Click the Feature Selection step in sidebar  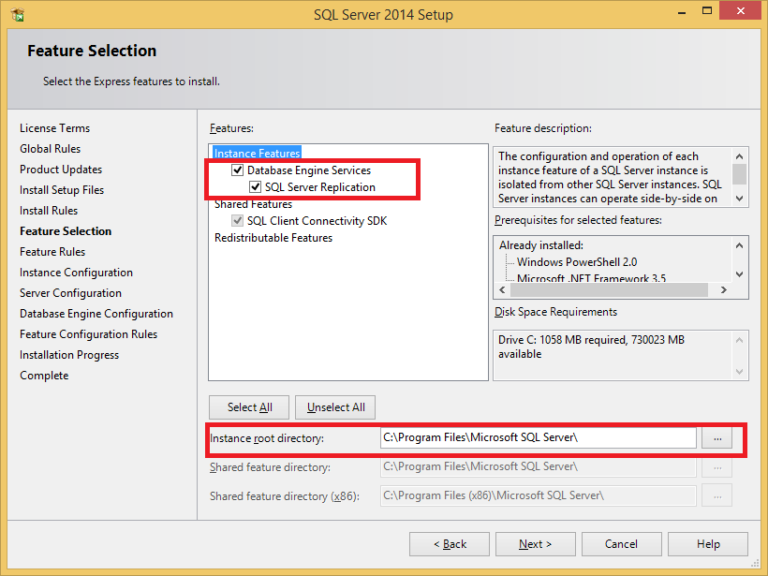[66, 231]
